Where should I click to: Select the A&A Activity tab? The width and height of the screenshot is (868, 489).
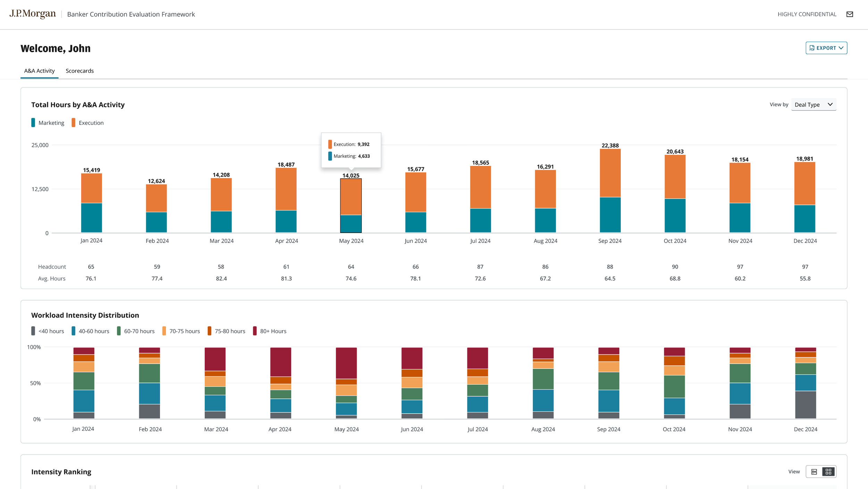pos(39,71)
